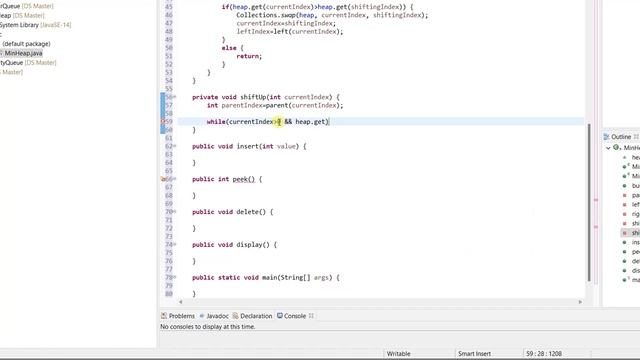Click the Declaration tab icon
640x360 pixels.
tap(236, 316)
